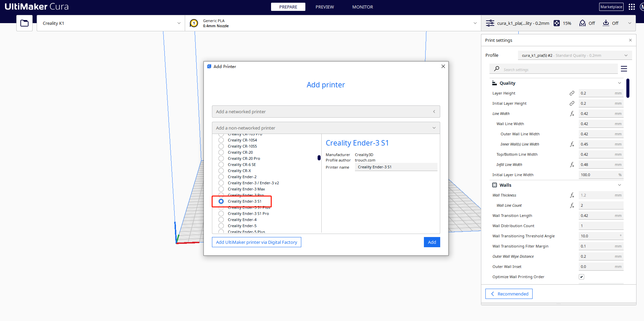Select Creality CR-20 radio button

[x=221, y=152]
